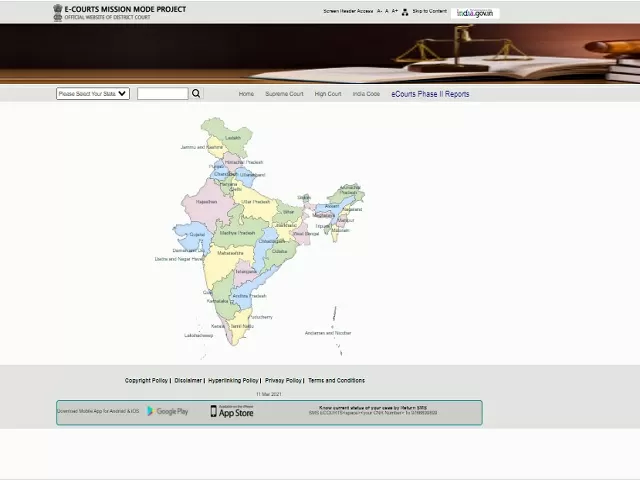Select Rajasthan on the map
Image resolution: width=640 pixels, height=480 pixels.
coord(206,202)
